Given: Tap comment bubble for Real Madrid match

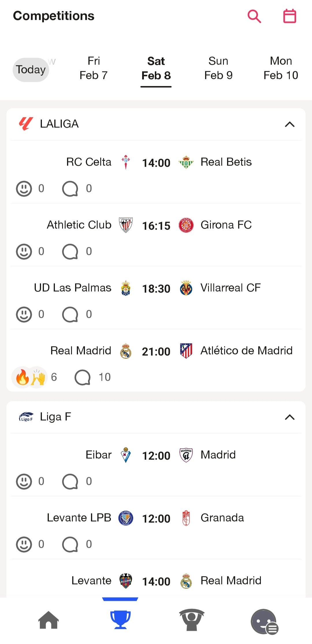Looking at the screenshot, I should pos(83,377).
